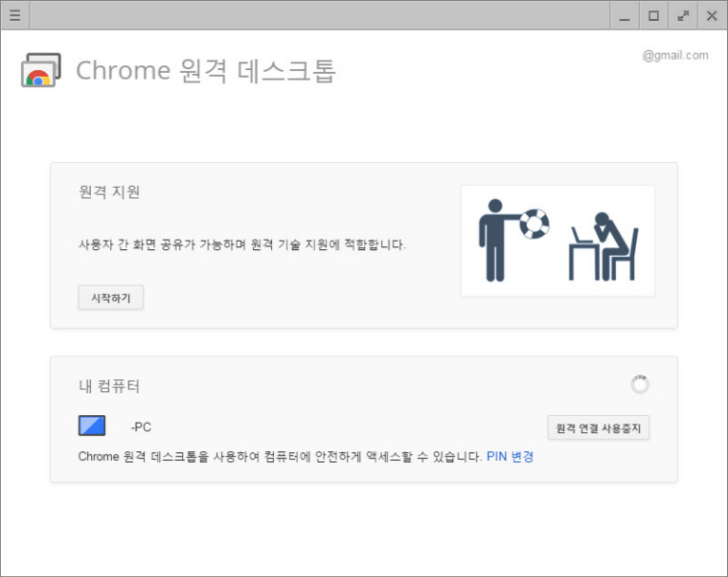Close the Chrome Remote Desktop window
This screenshot has width=728, height=577.
(x=712, y=15)
